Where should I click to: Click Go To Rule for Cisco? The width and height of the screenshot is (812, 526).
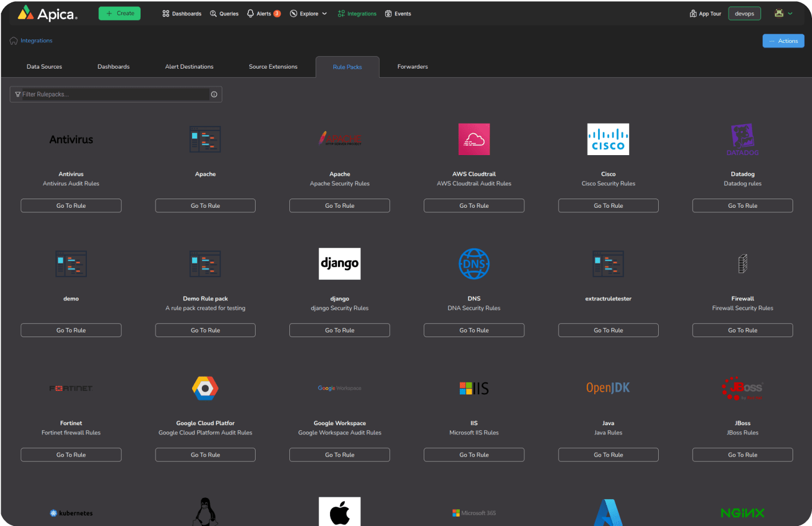point(608,205)
